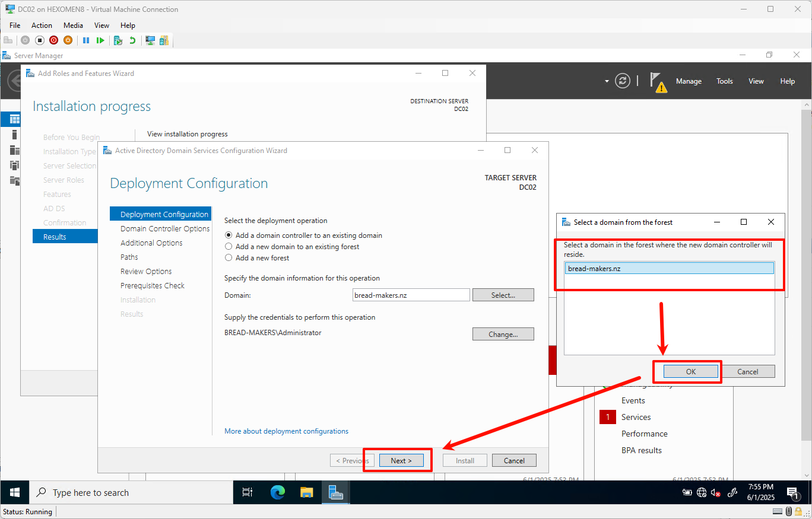This screenshot has height=519, width=812.
Task: Select Add a domain controller to existing domain
Action: (229, 235)
